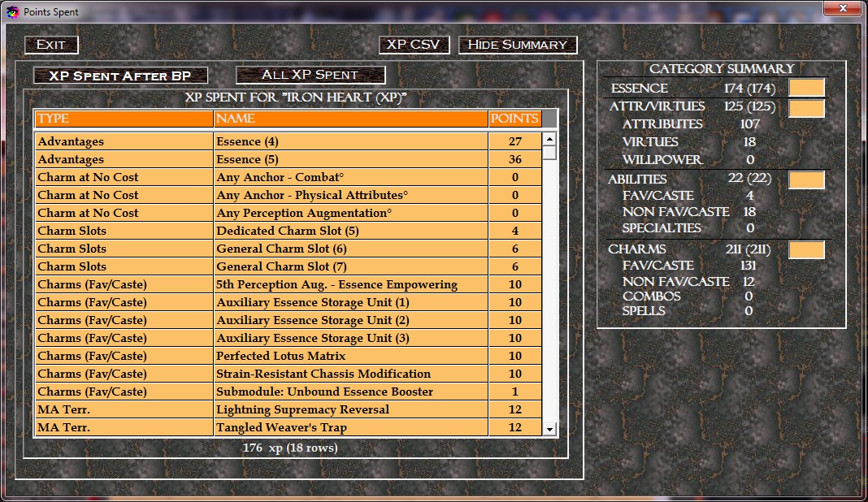Click MA Terr. type cell of Tangled Weaver's Trap
The image size is (868, 502).
coord(124,427)
